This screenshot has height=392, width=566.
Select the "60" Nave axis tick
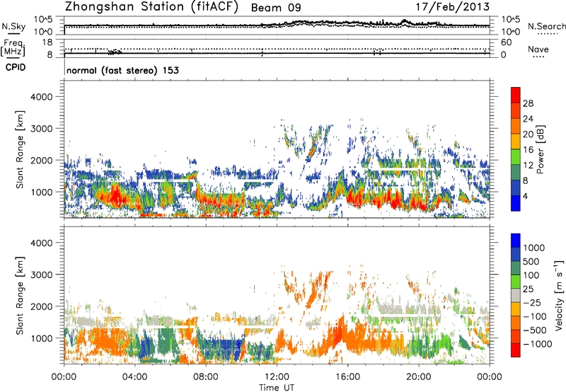coord(507,42)
